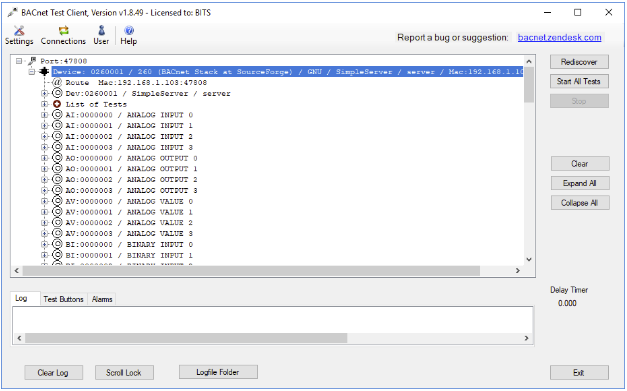Screen dimensions: 627x391
Task: Click Start All Tests button
Action: pyautogui.click(x=579, y=81)
